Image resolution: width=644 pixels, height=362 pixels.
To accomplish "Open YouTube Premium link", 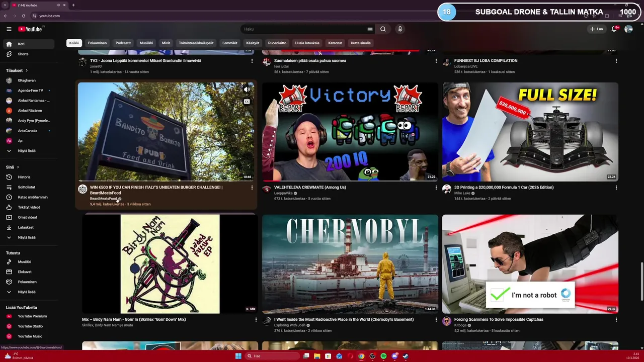I will coord(29,316).
